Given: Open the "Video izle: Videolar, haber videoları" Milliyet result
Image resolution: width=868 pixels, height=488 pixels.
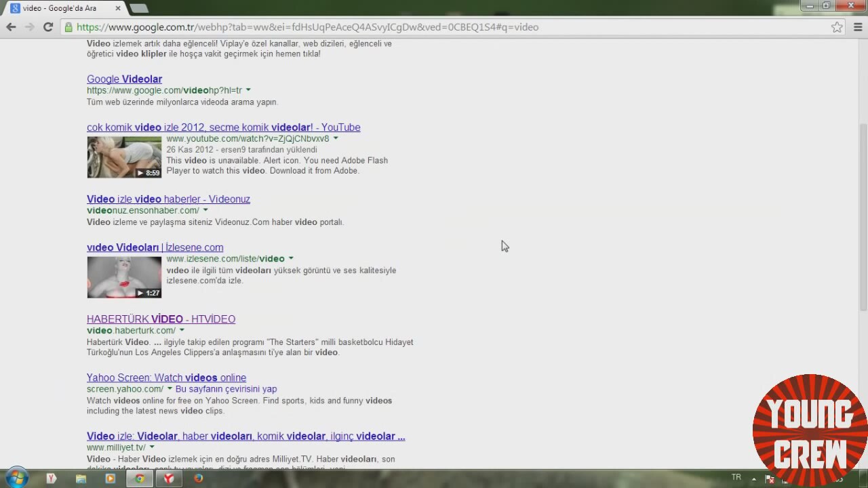Looking at the screenshot, I should pyautogui.click(x=245, y=436).
